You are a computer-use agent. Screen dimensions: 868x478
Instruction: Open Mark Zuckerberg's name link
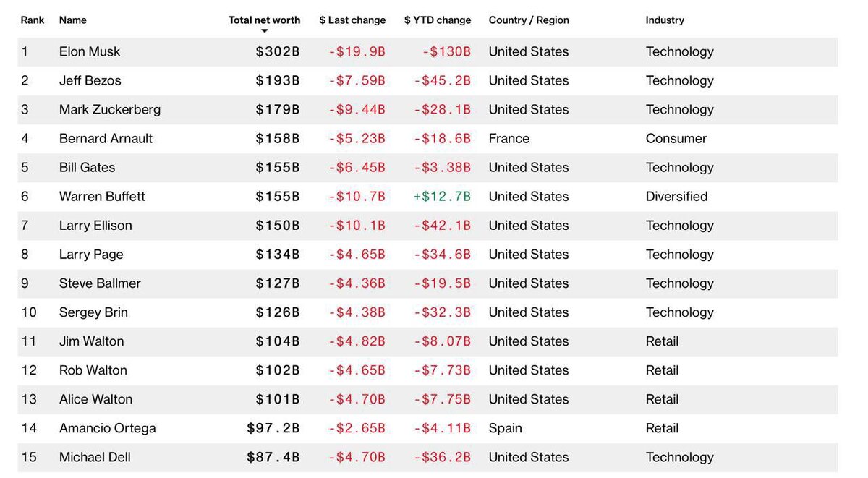[x=110, y=110]
